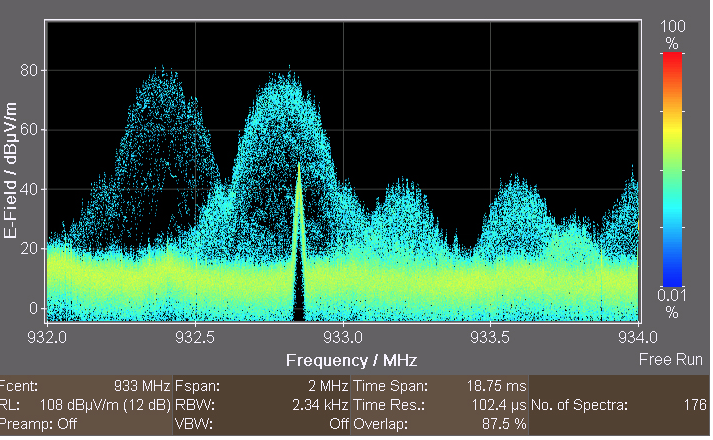Click the 932.0 frequency axis label
This screenshot has height=440, width=713.
[x=47, y=338]
